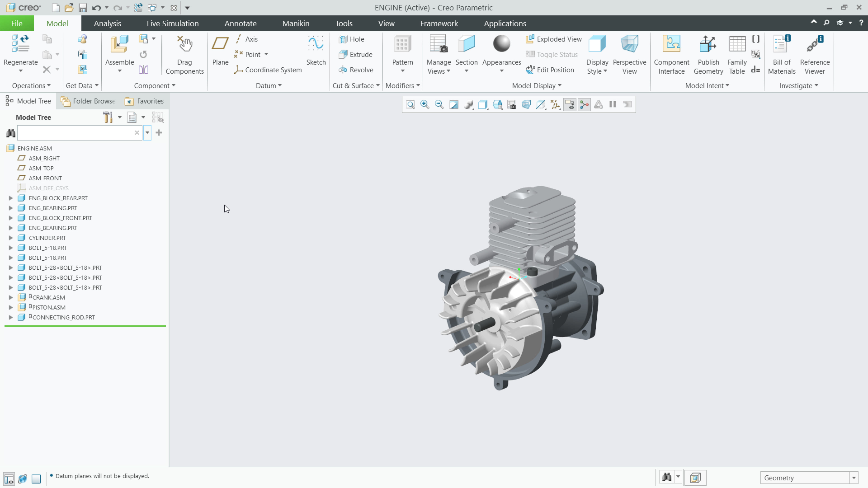Viewport: 868px width, 488px height.
Task: Click the Extrude button
Action: tap(356, 55)
